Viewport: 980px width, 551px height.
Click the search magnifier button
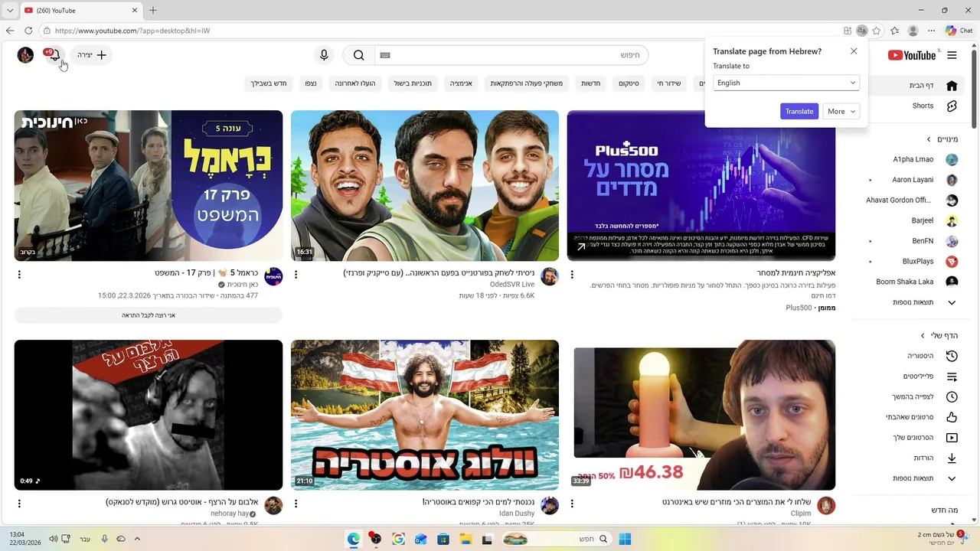[358, 55]
